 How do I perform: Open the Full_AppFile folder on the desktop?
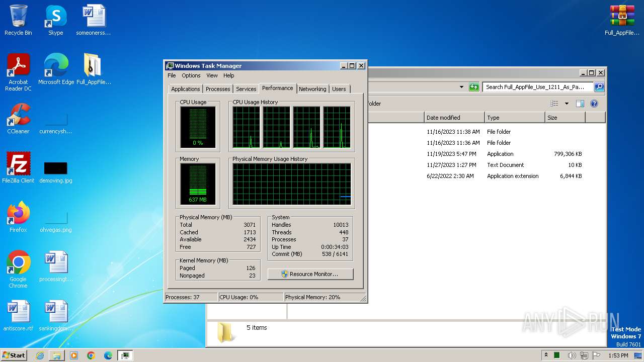[94, 69]
